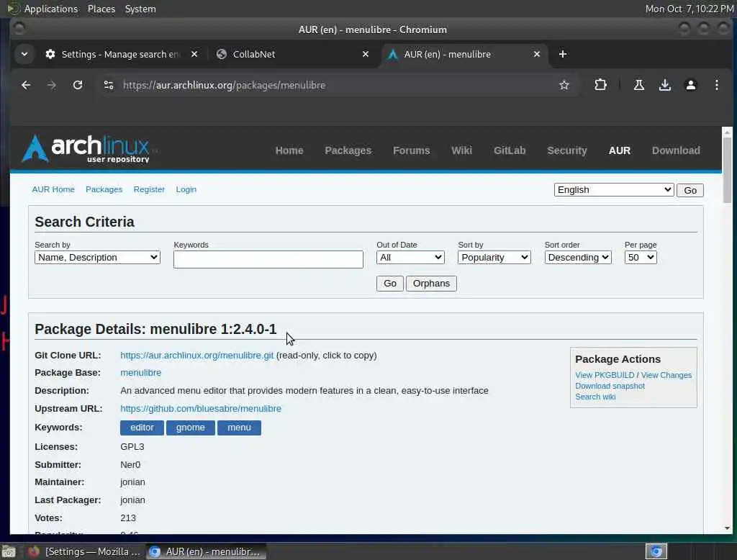Open the Out of Date dropdown
The height and width of the screenshot is (560, 737).
pyautogui.click(x=410, y=258)
